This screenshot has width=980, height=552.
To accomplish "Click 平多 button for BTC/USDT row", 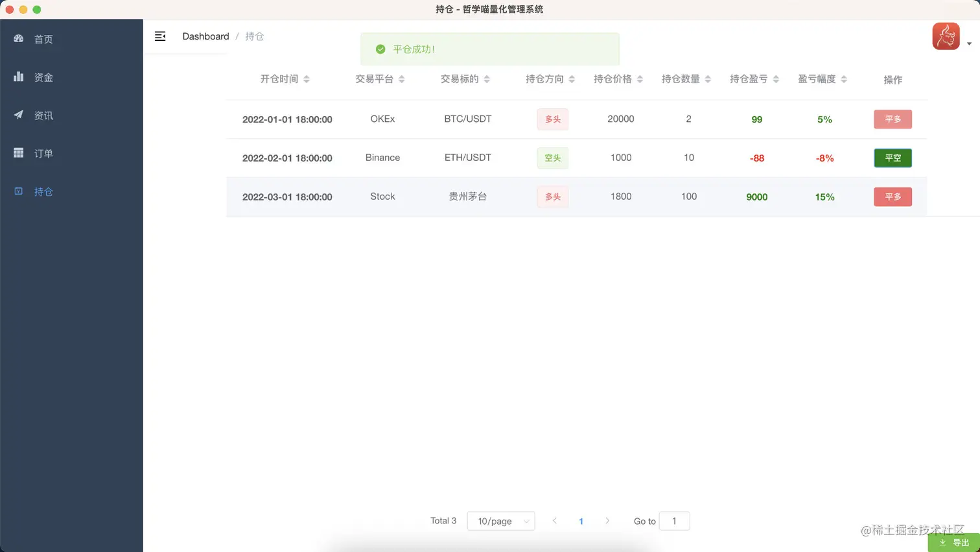I will (892, 119).
